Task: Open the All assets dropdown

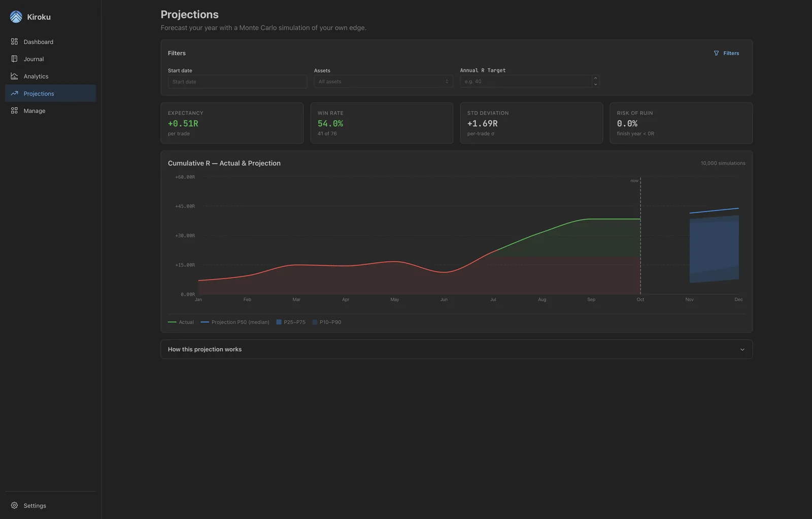Action: pos(383,82)
